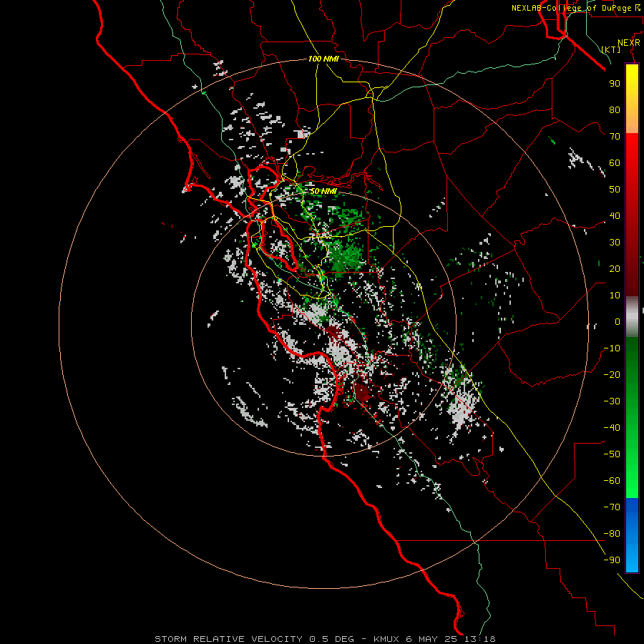Click the -50 value on the velocity scale
The image size is (644, 644).
pyautogui.click(x=612, y=454)
